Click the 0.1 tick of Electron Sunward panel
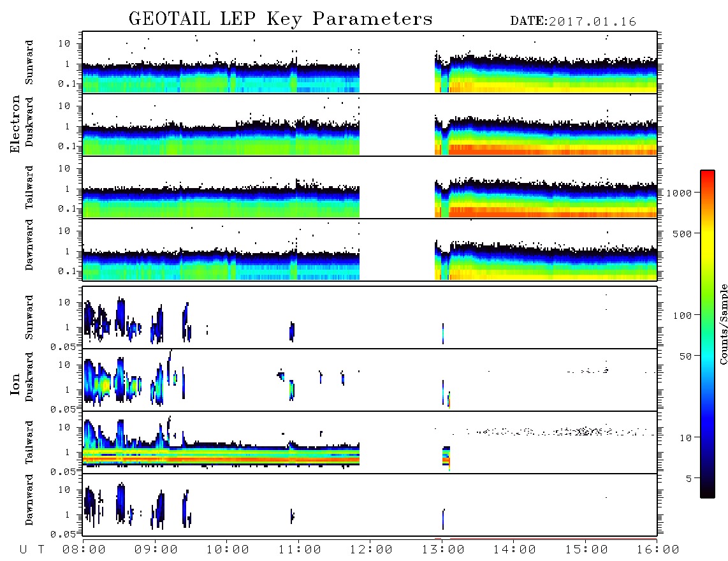 [x=68, y=84]
